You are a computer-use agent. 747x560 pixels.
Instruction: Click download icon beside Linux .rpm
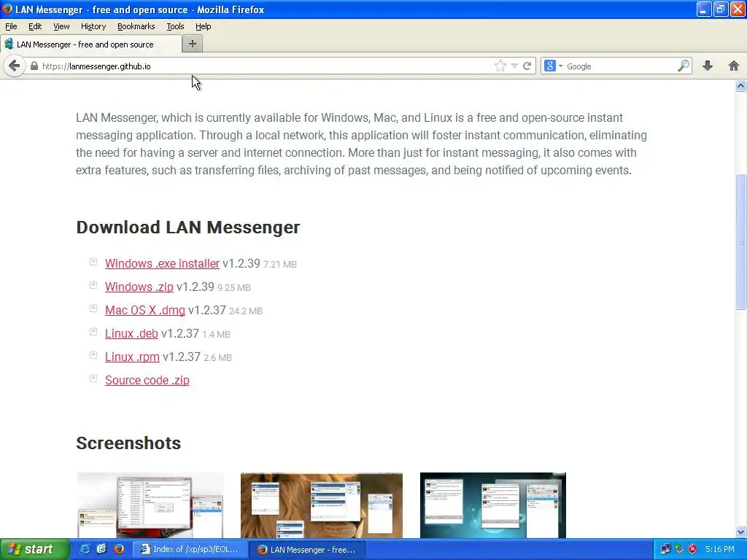click(93, 355)
